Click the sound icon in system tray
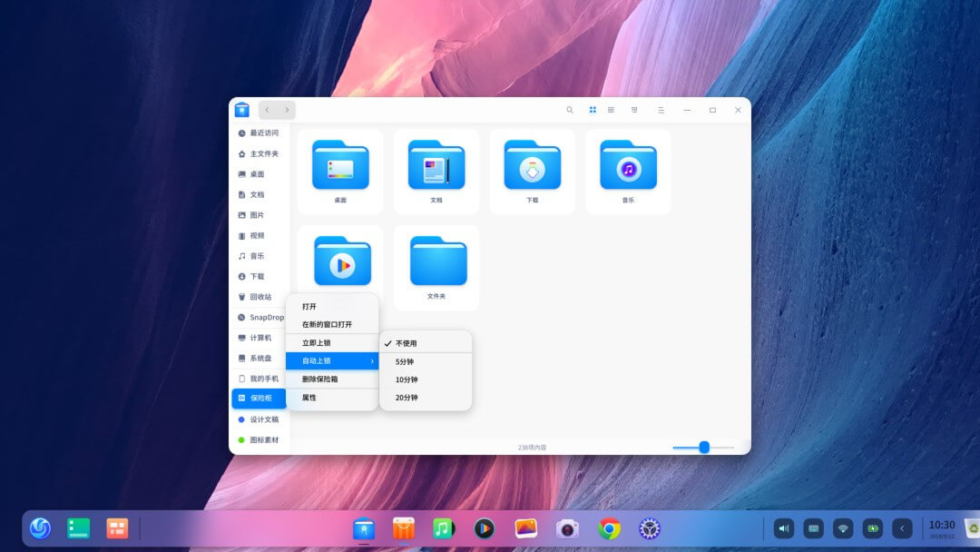 click(x=782, y=527)
